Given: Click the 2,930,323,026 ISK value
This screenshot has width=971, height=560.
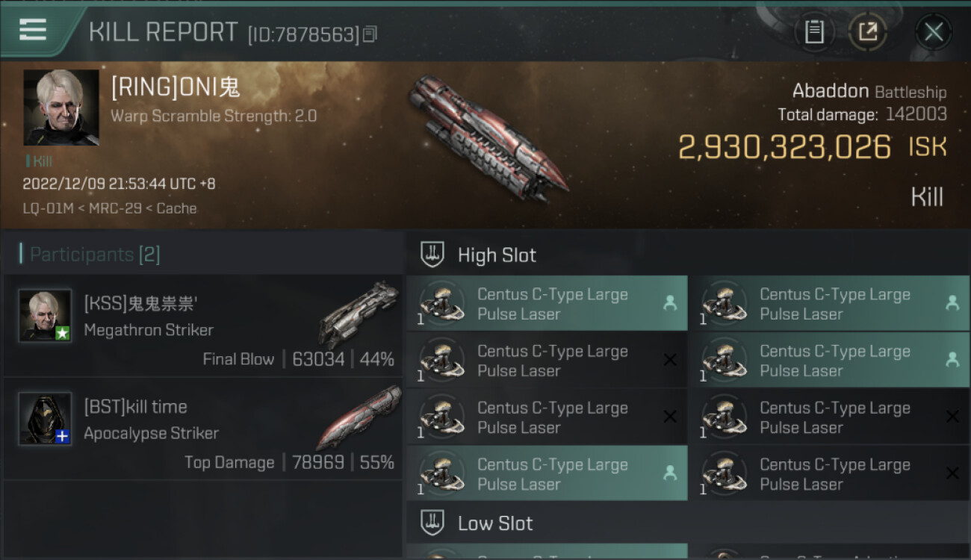Looking at the screenshot, I should pyautogui.click(x=784, y=147).
